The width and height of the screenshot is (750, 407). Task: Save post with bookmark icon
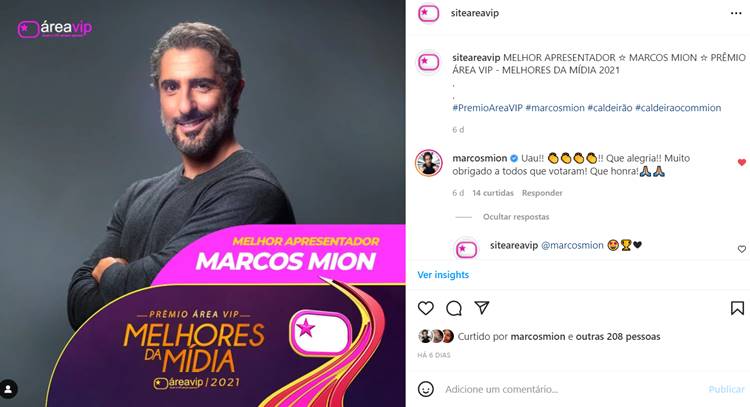737,308
